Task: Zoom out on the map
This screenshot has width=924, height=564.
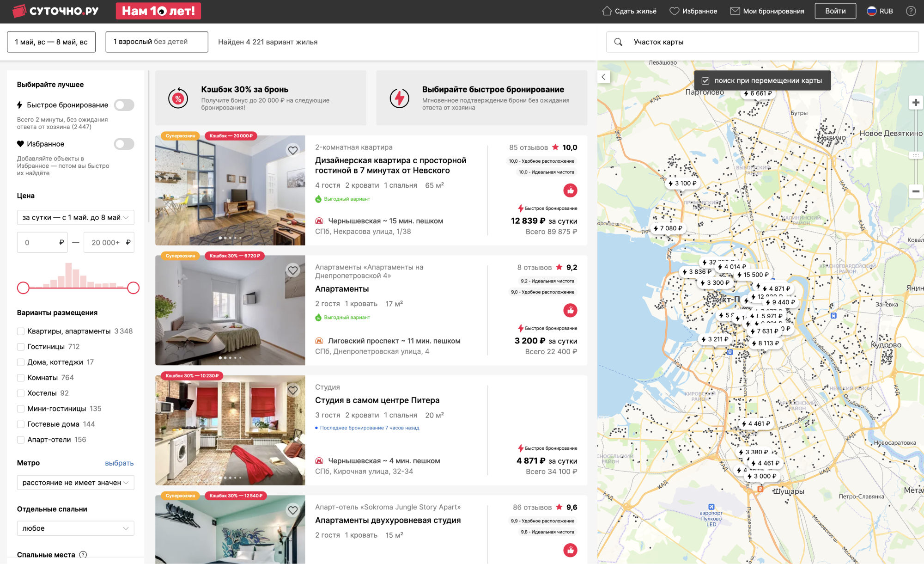Action: (916, 191)
